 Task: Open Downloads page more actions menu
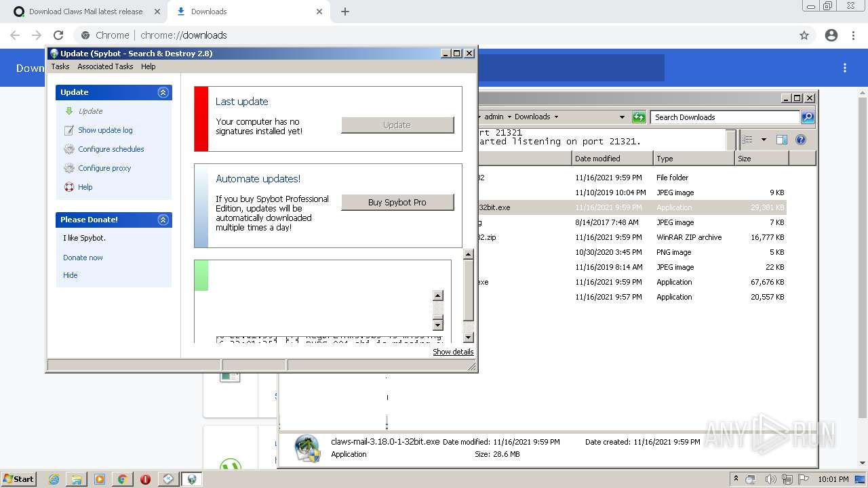(845, 68)
